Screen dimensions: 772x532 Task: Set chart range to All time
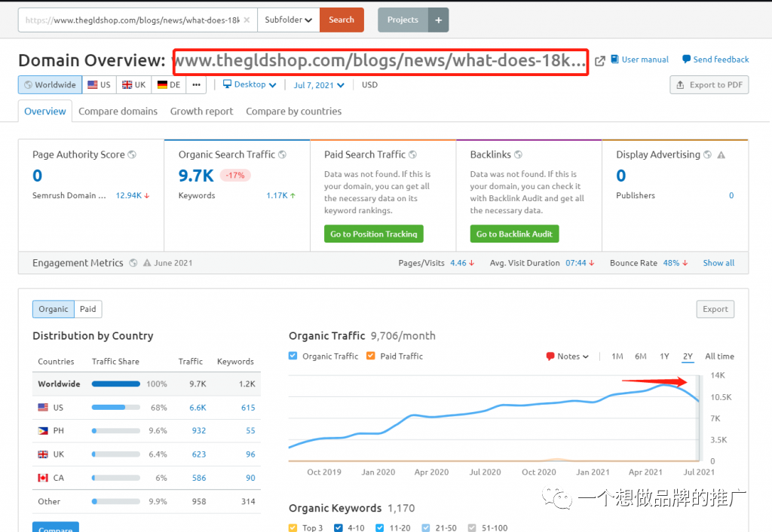tap(719, 356)
